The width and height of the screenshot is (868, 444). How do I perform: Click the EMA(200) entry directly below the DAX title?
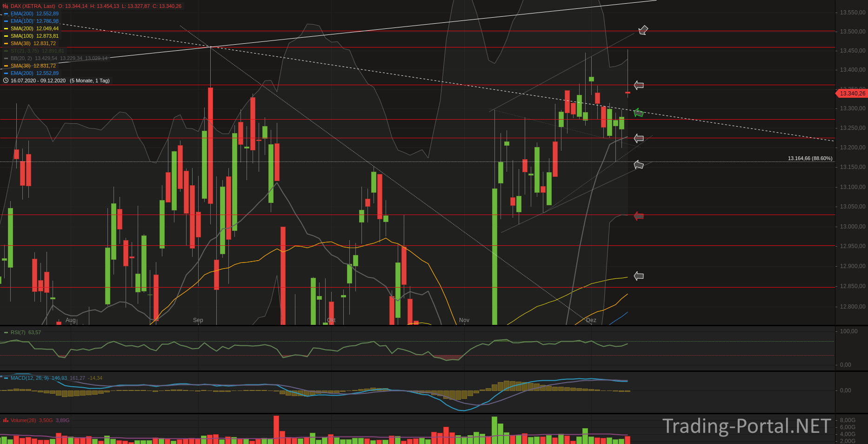coord(34,13)
